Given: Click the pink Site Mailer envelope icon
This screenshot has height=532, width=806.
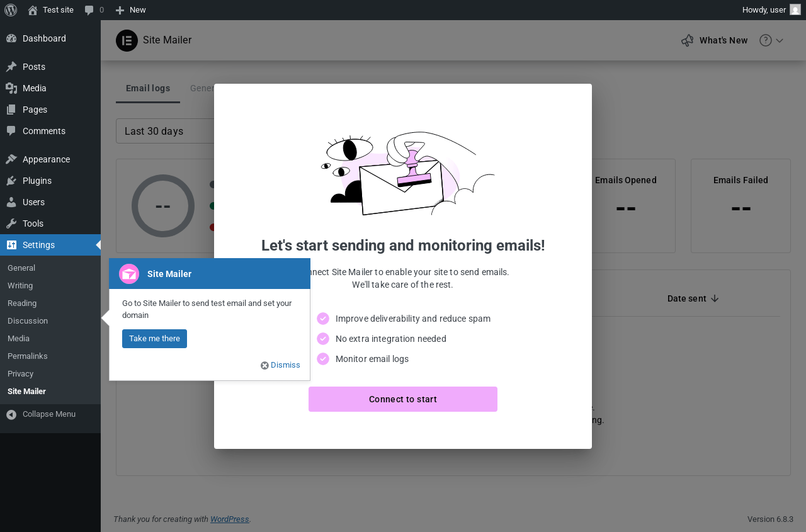Looking at the screenshot, I should (129, 274).
